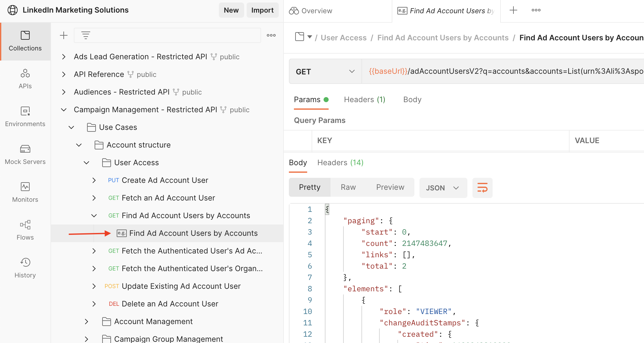The image size is (644, 343).
Task: Click the example icon of selected item
Action: (122, 233)
